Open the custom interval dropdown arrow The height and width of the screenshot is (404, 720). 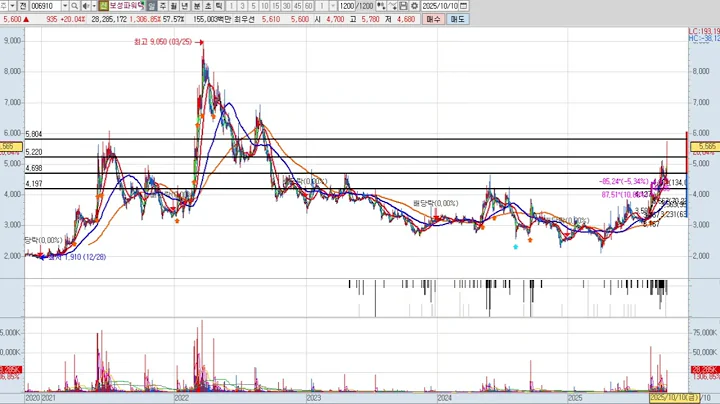[x=333, y=6]
